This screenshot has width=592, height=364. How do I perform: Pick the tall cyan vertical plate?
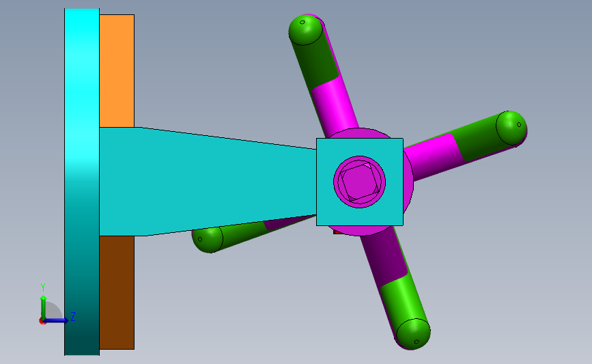tap(82, 182)
